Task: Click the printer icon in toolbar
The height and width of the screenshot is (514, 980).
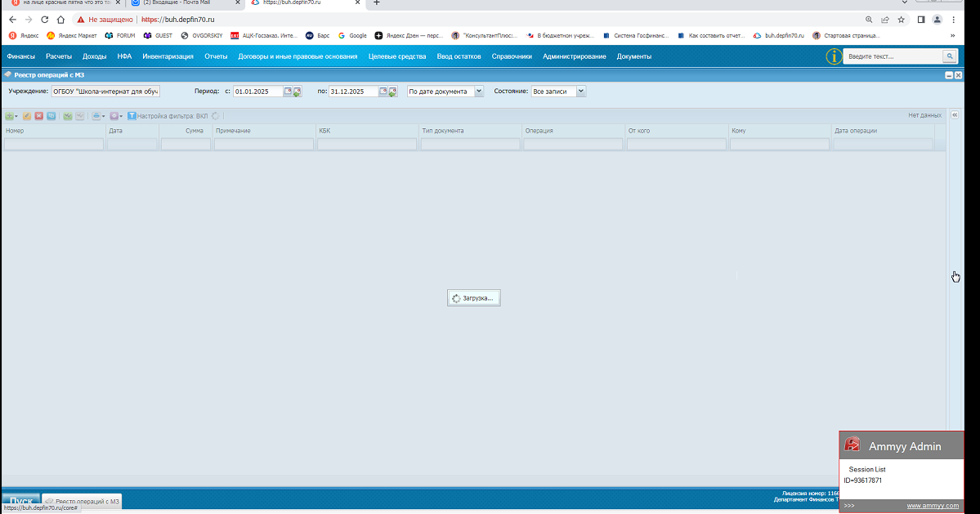Action: [96, 116]
